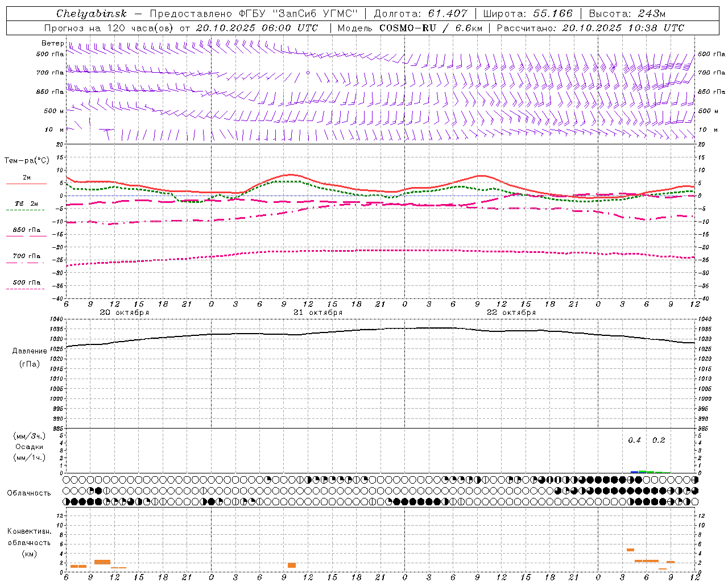728x582 pixels.
Task: Click the '20 октября' date label
Action: pos(125,313)
